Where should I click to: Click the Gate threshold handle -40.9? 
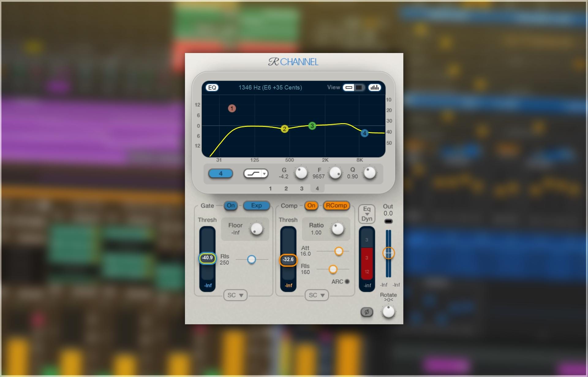point(207,258)
